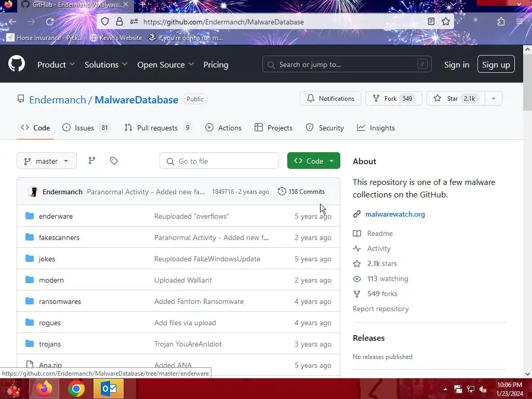View branches via the branch icon
532x399 pixels.
coord(92,161)
